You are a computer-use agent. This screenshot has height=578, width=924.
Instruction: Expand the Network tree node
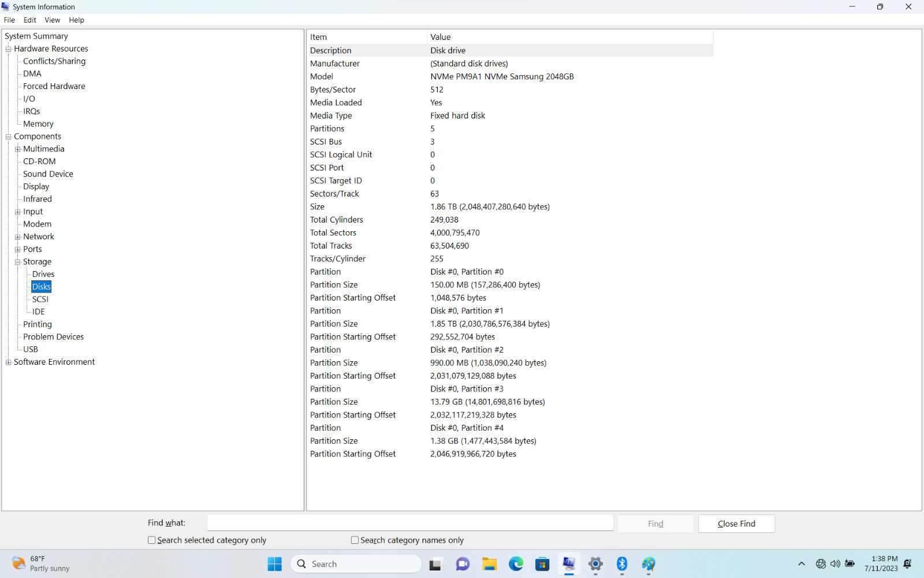click(18, 237)
